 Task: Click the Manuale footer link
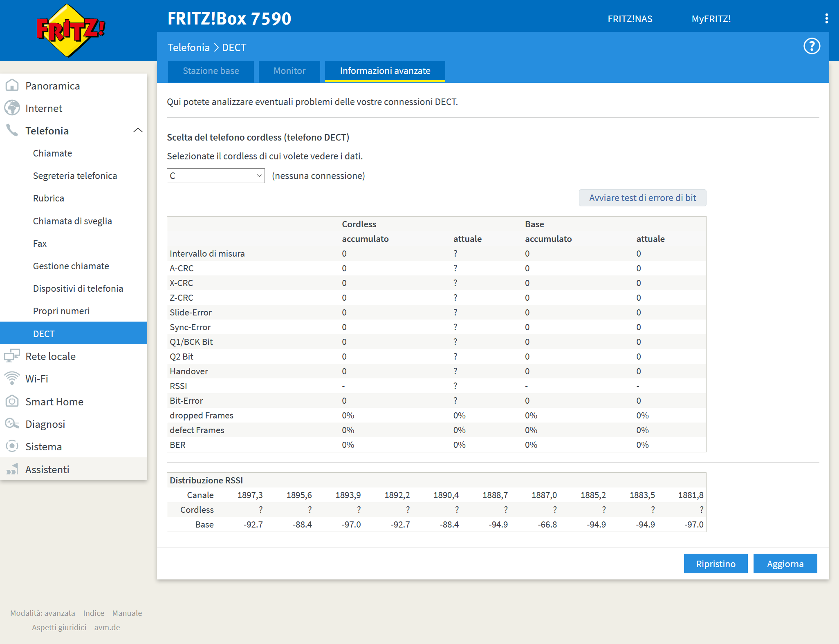click(127, 613)
